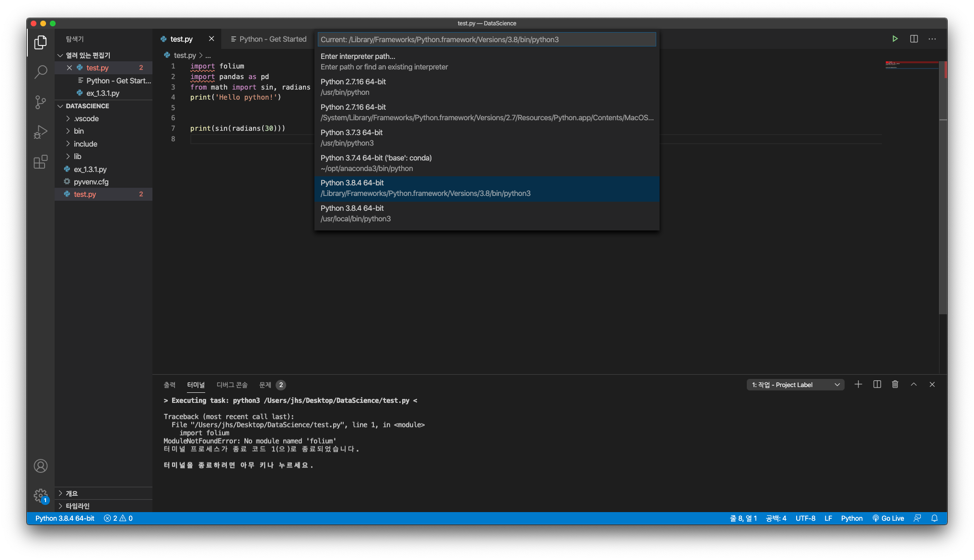Open the Extensions view
The width and height of the screenshot is (974, 560).
tap(41, 161)
